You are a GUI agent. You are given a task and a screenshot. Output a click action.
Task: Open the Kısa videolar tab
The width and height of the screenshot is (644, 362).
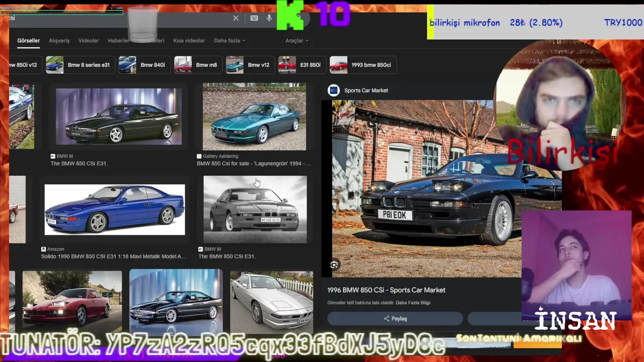click(189, 41)
